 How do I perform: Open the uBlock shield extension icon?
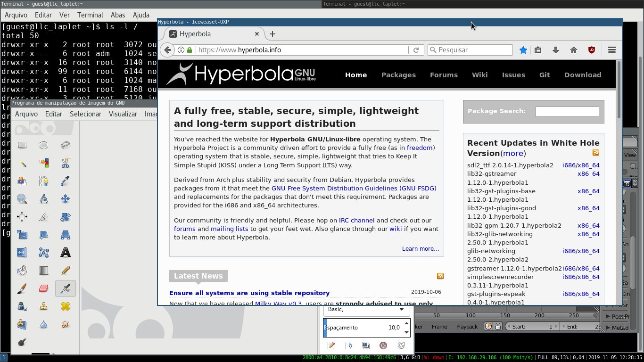pyautogui.click(x=592, y=50)
